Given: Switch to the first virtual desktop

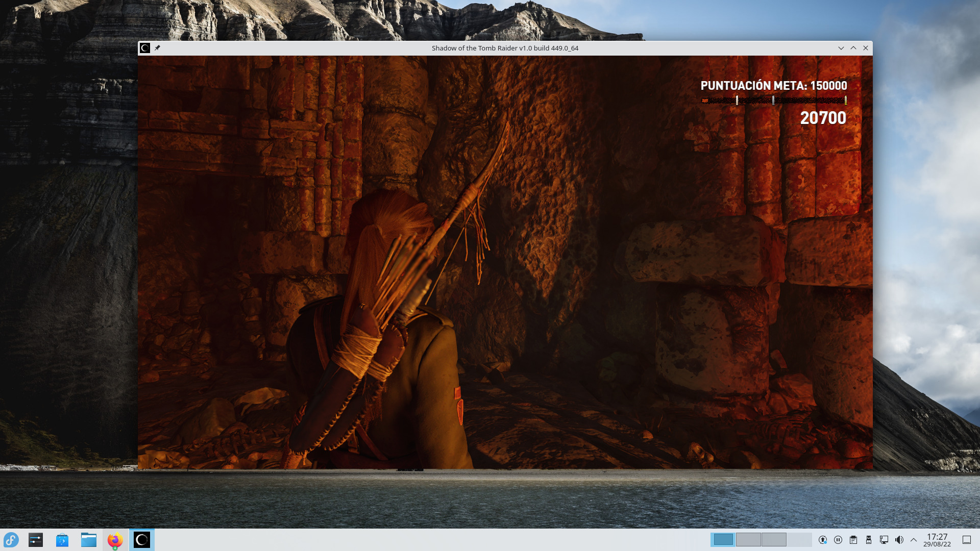Looking at the screenshot, I should [x=723, y=540].
